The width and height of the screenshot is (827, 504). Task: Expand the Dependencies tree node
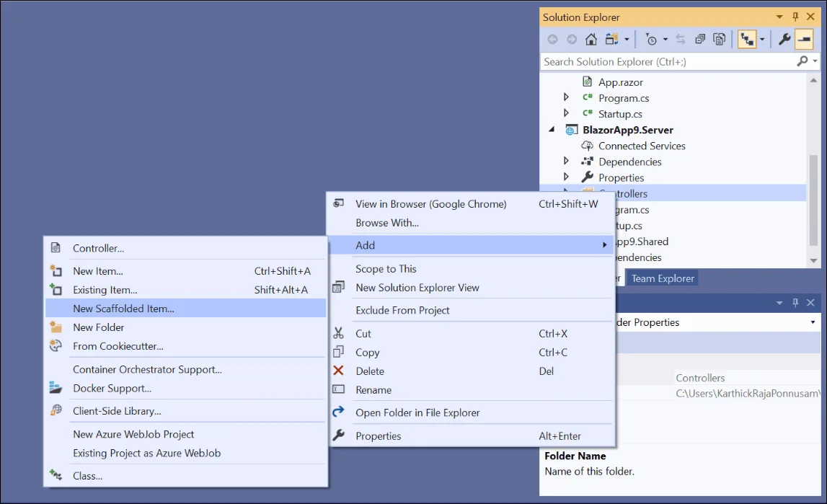pos(566,162)
